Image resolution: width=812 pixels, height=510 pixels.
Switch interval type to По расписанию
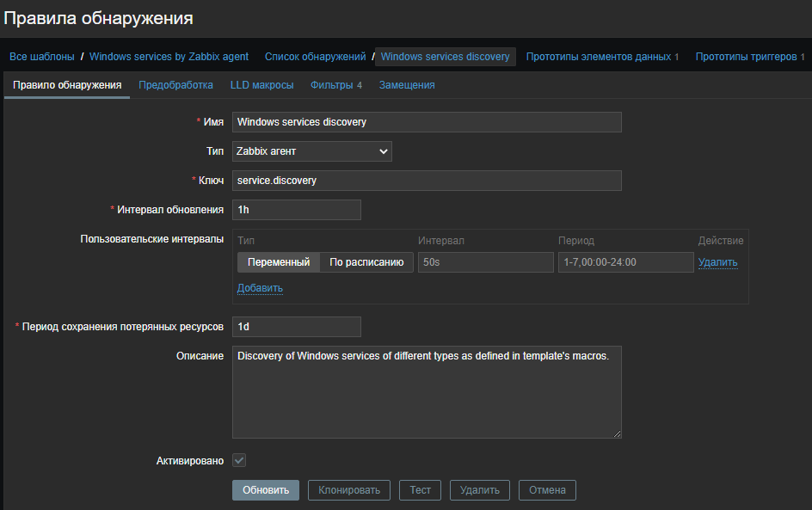click(366, 262)
